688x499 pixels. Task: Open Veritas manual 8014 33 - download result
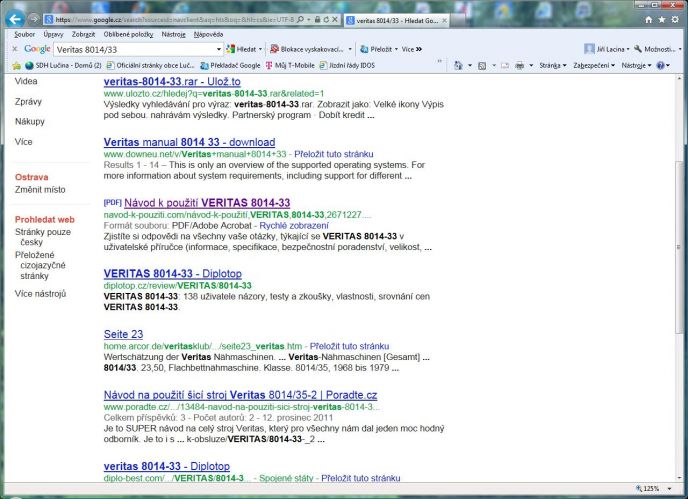(x=190, y=142)
